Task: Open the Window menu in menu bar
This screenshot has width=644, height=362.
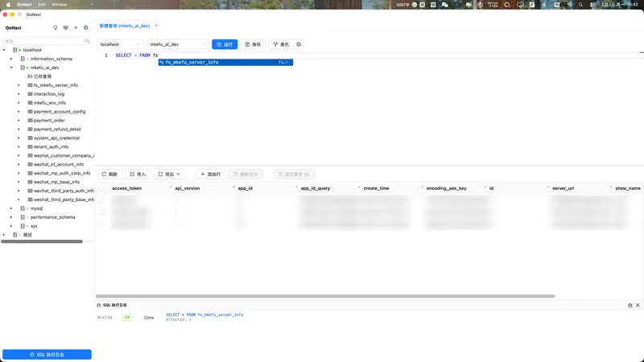Action: (x=60, y=4)
